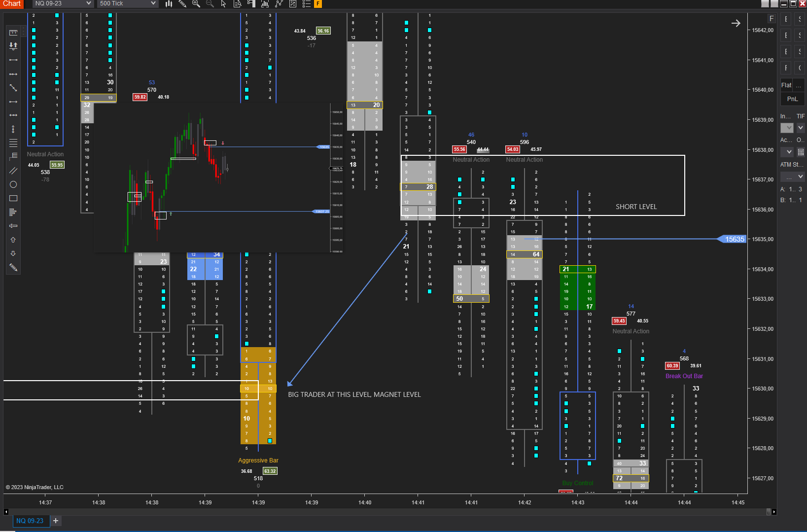
Task: Click the 15642,00 price axis label
Action: click(x=763, y=30)
